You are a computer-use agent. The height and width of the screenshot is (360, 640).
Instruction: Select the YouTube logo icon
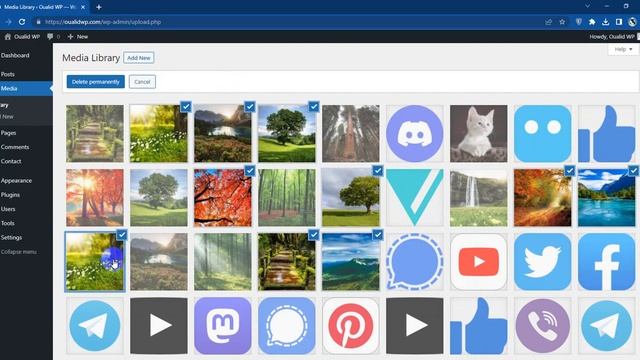coord(479,262)
